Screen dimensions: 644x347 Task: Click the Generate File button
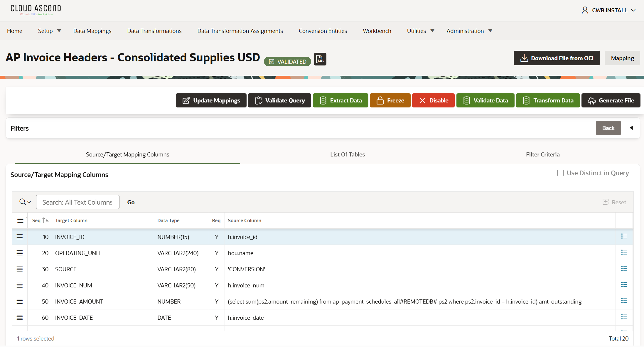[x=611, y=100]
